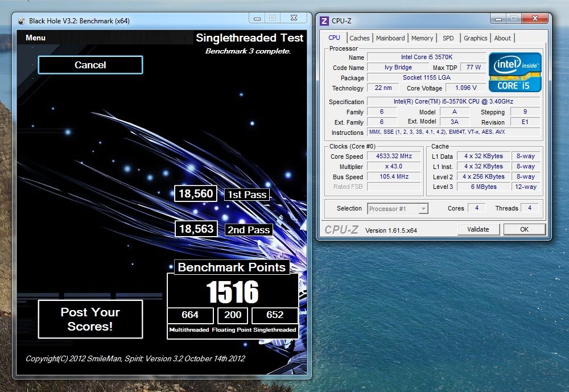
Task: Open the Caches tab
Action: click(x=359, y=38)
